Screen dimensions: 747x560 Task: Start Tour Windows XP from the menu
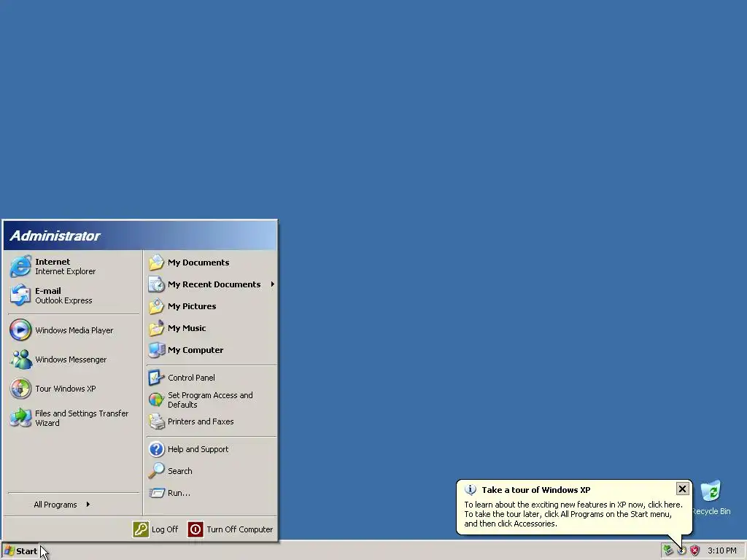tap(74, 389)
